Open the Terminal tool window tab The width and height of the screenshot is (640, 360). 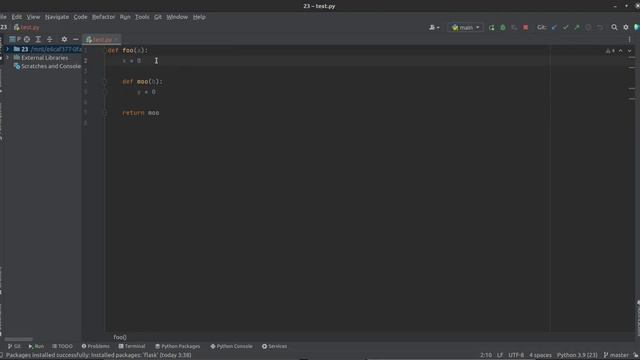tap(132, 346)
